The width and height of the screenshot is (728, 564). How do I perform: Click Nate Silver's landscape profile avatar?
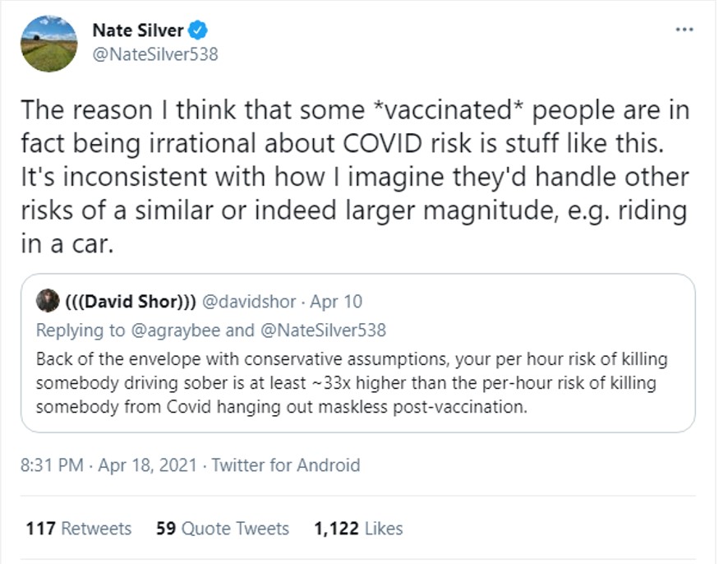[x=48, y=44]
